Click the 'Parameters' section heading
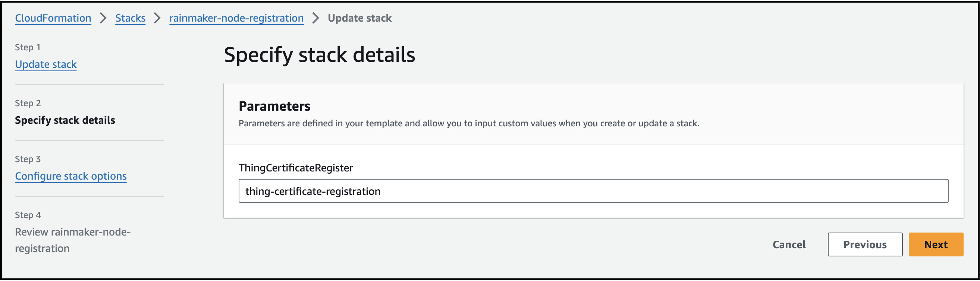Viewport: 980px width, 281px height. click(274, 106)
